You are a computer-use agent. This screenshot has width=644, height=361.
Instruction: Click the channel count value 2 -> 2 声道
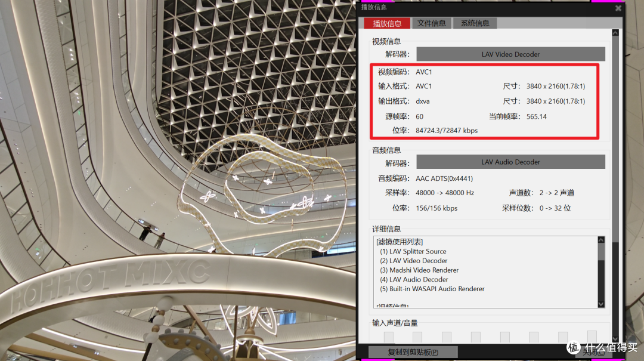(x=556, y=193)
